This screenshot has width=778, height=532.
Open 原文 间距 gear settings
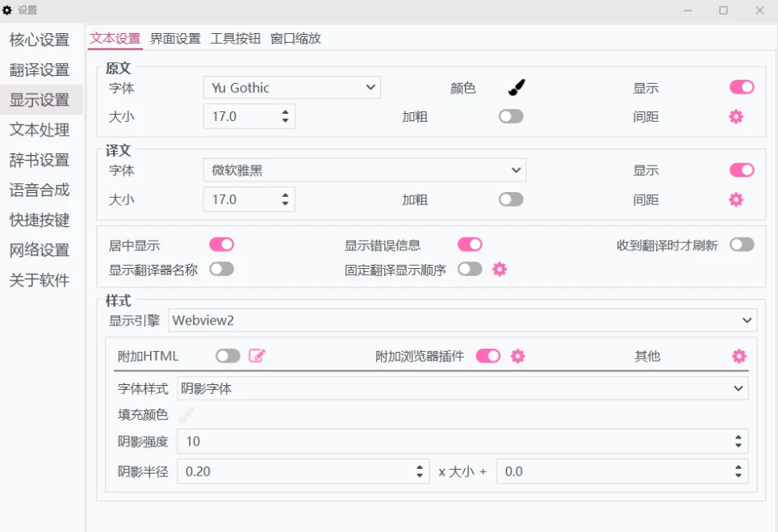tap(735, 116)
